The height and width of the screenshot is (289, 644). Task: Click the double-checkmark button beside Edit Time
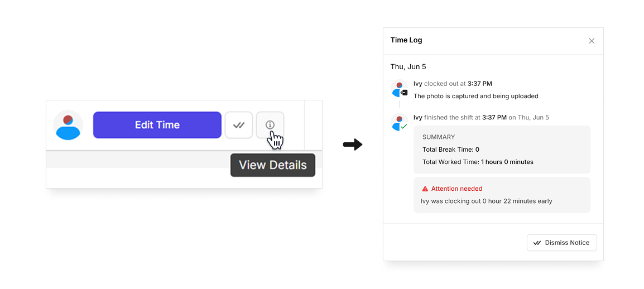[239, 125]
